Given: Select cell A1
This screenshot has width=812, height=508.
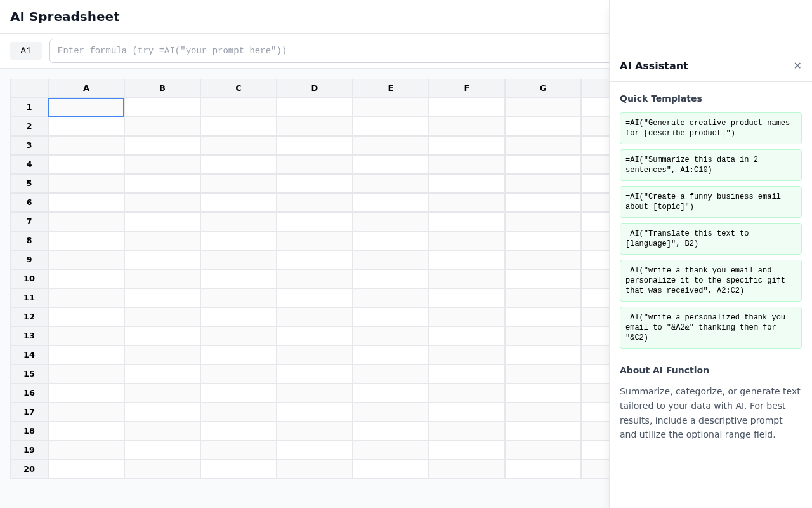Looking at the screenshot, I should tap(86, 107).
